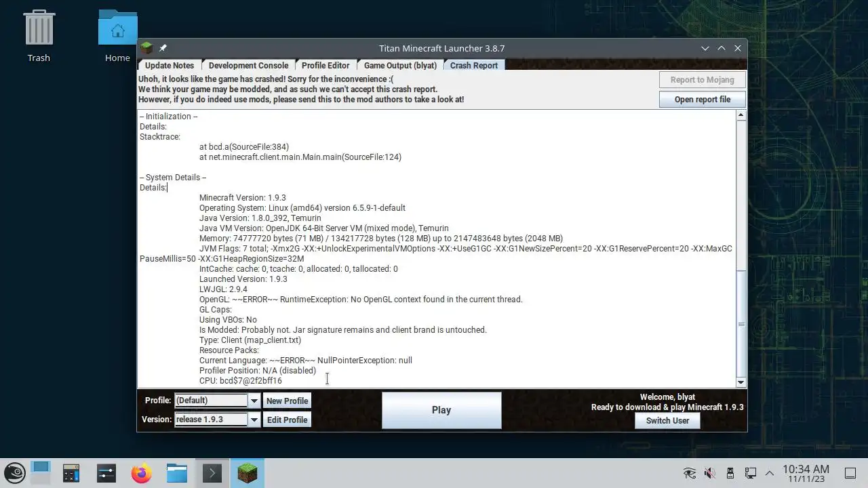
Task: Switch to the Update Notes tab
Action: (x=170, y=65)
